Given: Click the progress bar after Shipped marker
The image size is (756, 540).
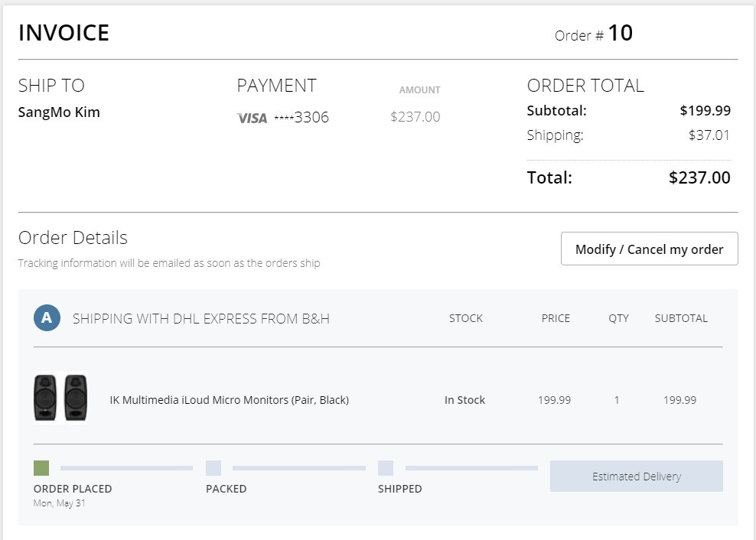Looking at the screenshot, I should [471, 468].
